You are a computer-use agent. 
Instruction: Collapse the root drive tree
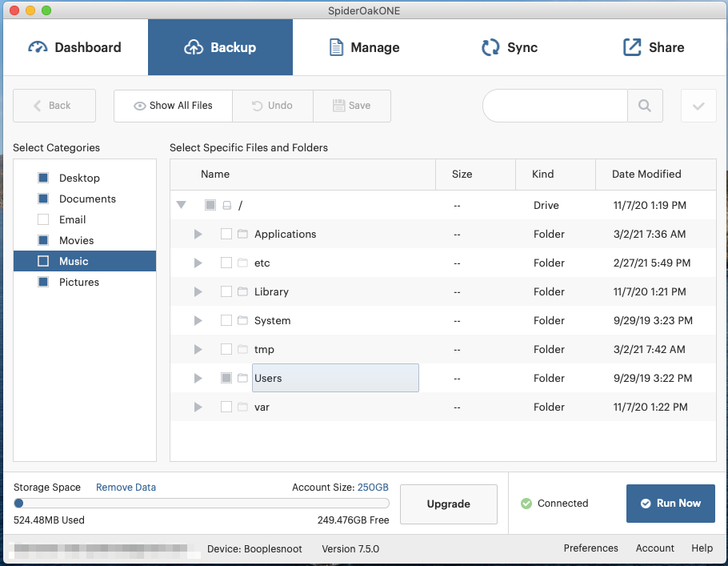[182, 205]
